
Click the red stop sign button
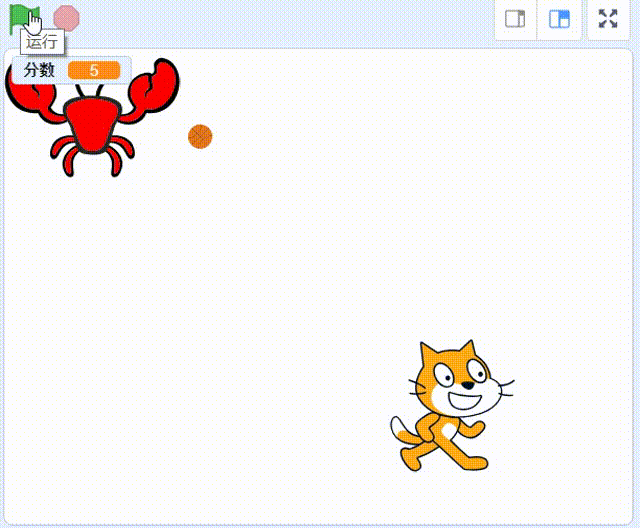coord(66,18)
